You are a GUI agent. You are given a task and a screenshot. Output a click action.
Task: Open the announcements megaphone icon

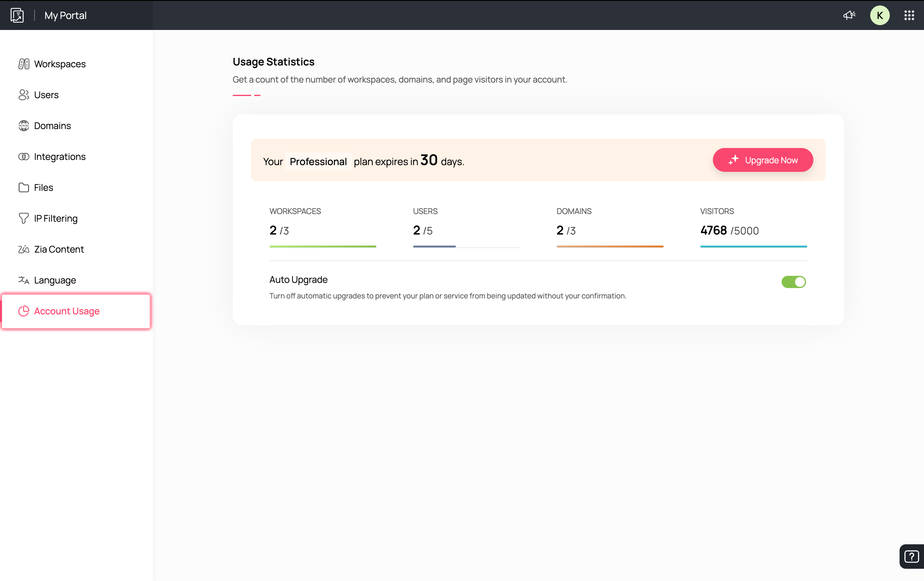tap(849, 15)
